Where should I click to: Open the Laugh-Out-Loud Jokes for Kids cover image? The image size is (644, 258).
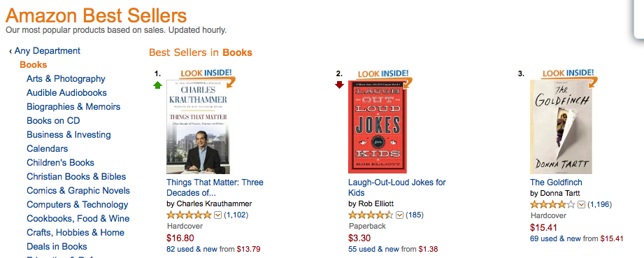[x=378, y=127]
